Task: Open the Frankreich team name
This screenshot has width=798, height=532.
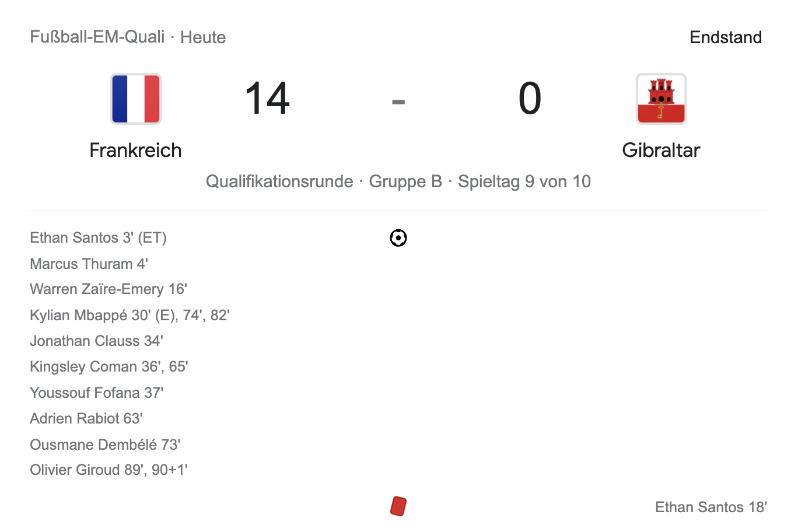Action: [x=135, y=150]
